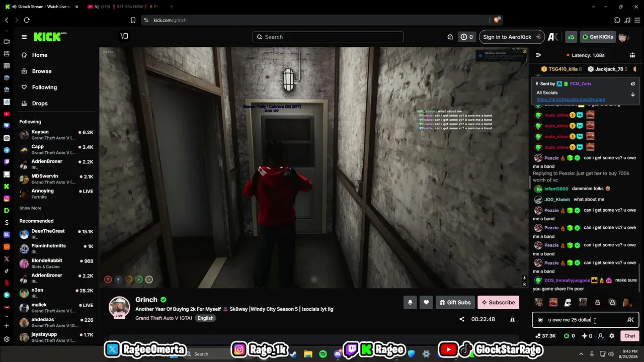The height and width of the screenshot is (362, 644).
Task: Open maliek recommended channel
Action: click(56, 308)
